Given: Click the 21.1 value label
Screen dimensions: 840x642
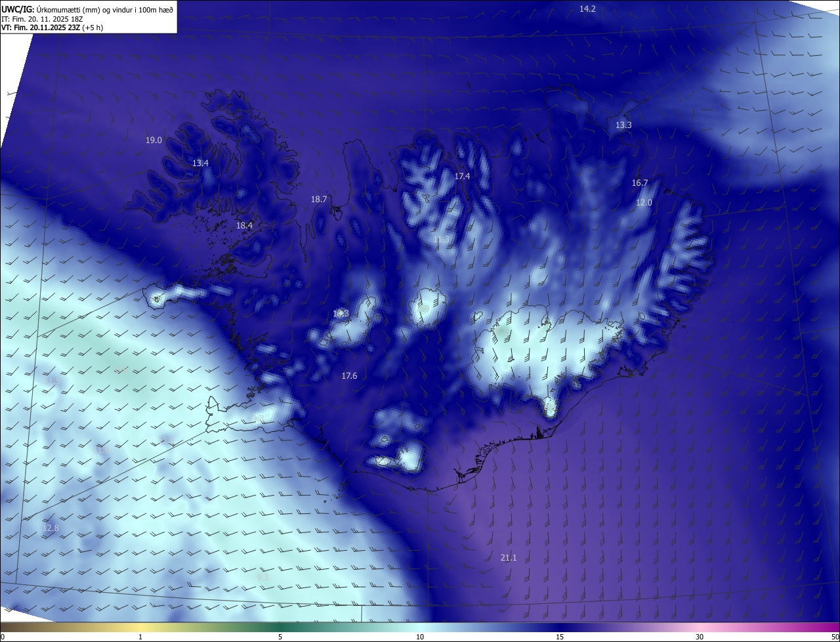Looking at the screenshot, I should [x=509, y=557].
